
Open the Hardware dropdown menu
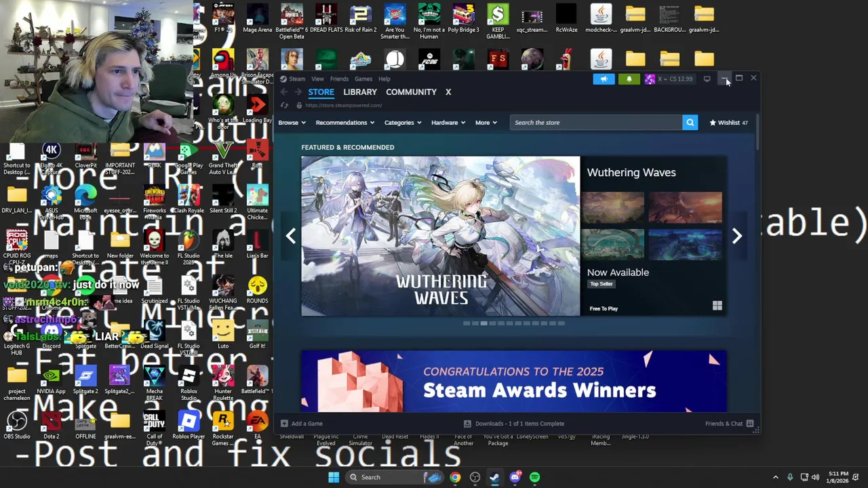448,123
